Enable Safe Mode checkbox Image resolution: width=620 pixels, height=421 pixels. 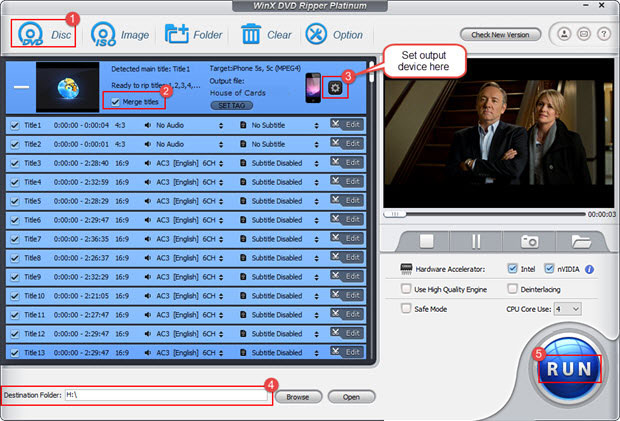(x=406, y=308)
